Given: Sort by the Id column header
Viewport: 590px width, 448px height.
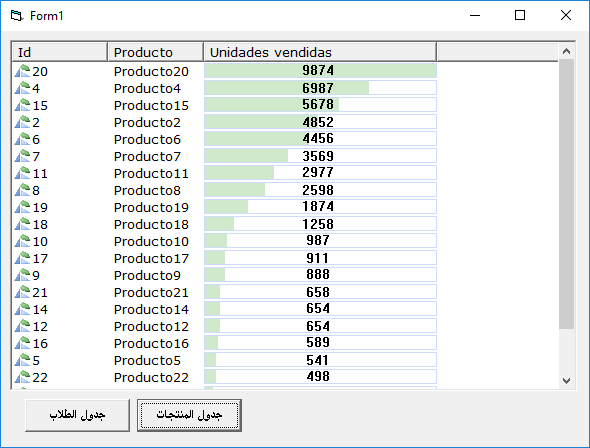Looking at the screenshot, I should 60,52.
